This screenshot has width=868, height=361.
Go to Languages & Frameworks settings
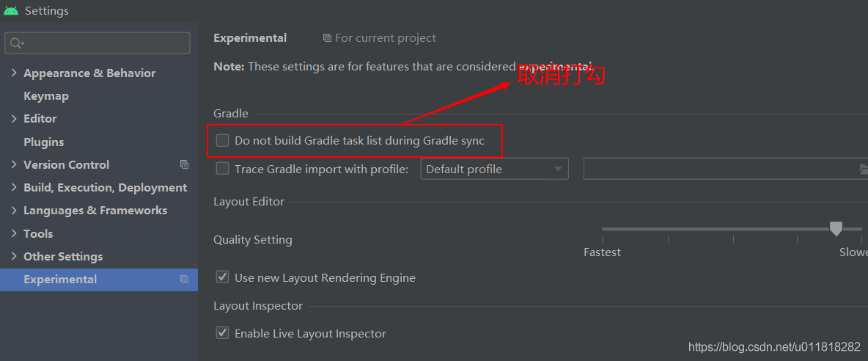95,210
